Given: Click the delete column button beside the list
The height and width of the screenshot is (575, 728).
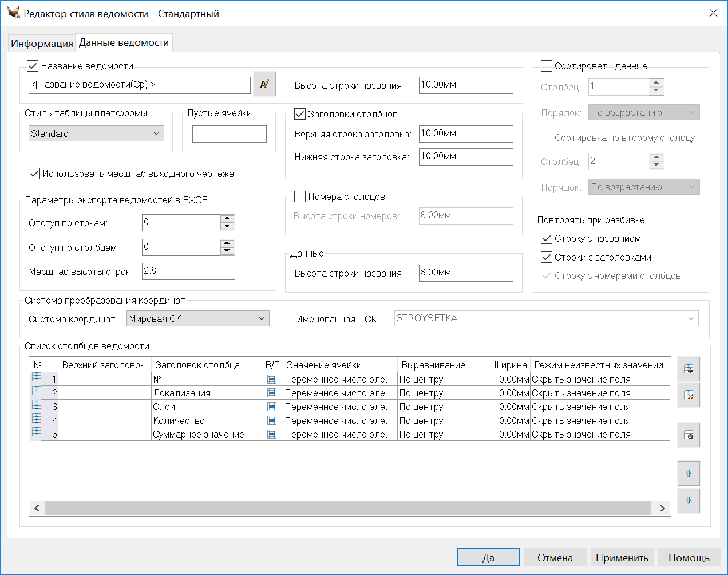Looking at the screenshot, I should click(689, 395).
